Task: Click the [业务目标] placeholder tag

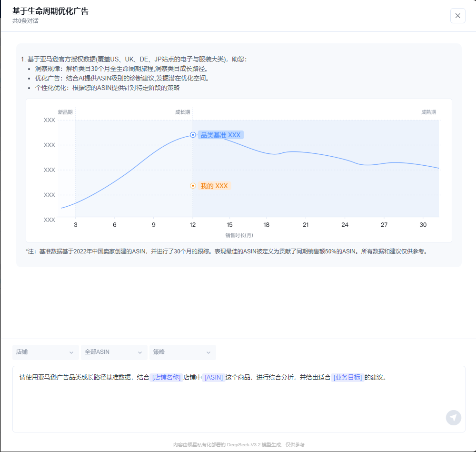Action: point(347,378)
